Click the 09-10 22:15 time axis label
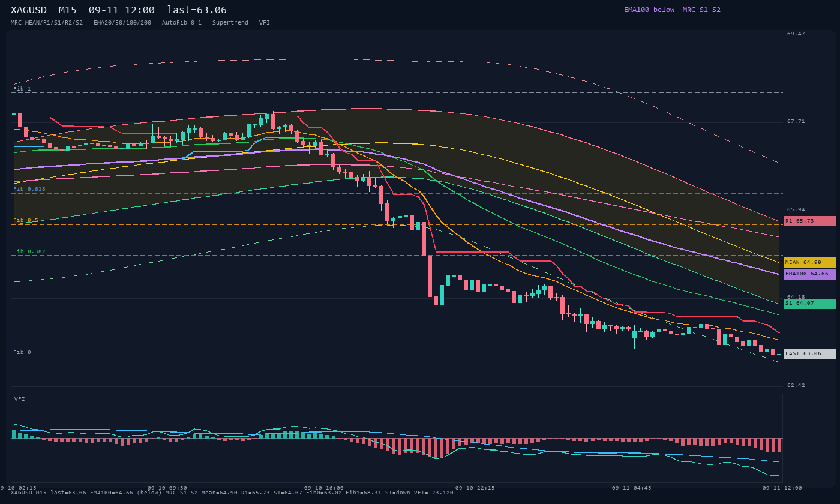Screen dimensions: 840x504 (475, 488)
